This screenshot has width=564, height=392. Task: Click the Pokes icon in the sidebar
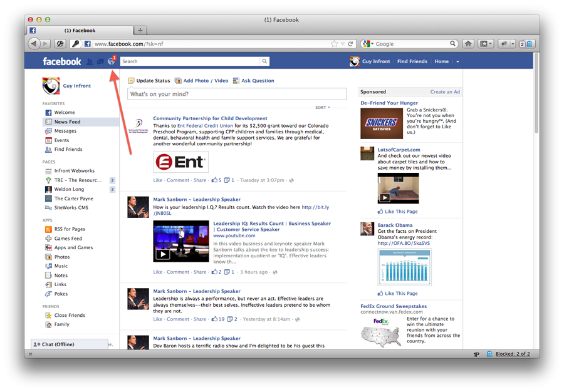[x=48, y=294]
